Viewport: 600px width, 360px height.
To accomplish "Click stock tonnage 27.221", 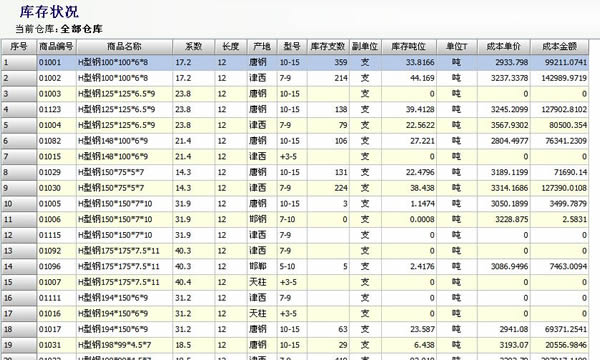I will pyautogui.click(x=422, y=141).
